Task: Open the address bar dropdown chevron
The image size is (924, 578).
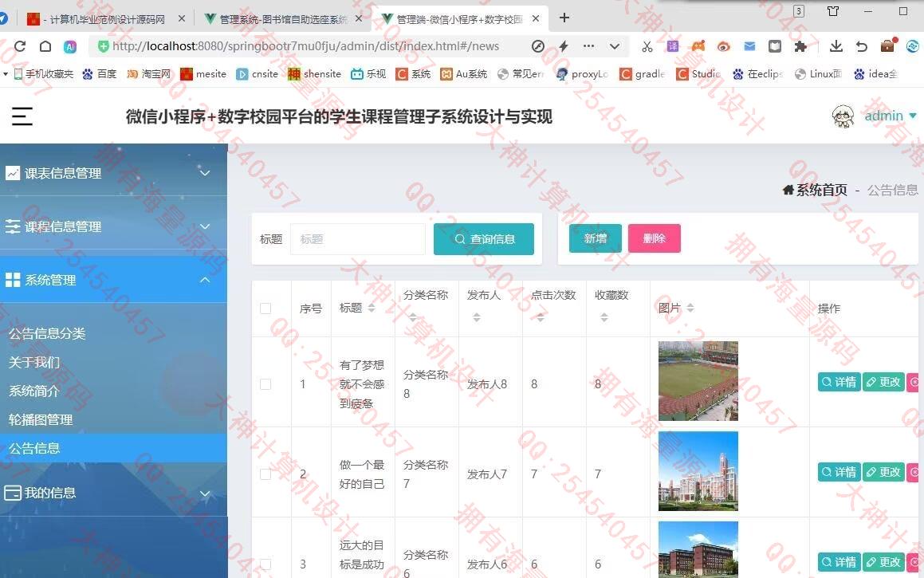Action: pos(615,46)
